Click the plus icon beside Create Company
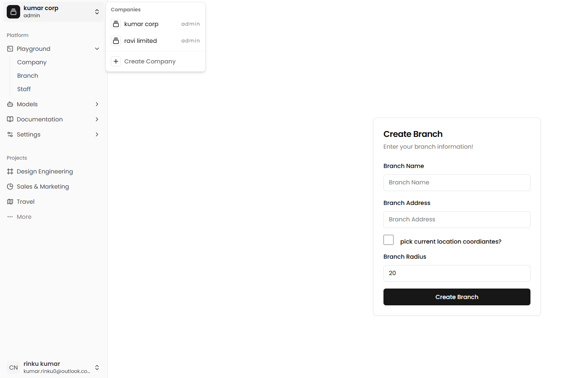The height and width of the screenshot is (378, 588). pyautogui.click(x=116, y=61)
